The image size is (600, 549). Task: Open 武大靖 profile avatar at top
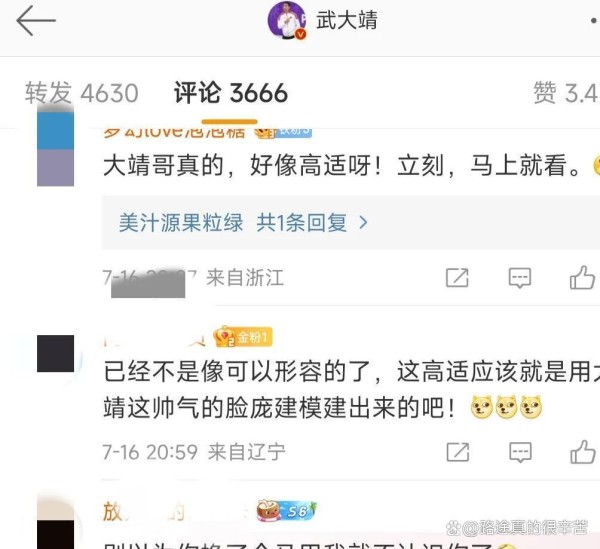pos(287,21)
